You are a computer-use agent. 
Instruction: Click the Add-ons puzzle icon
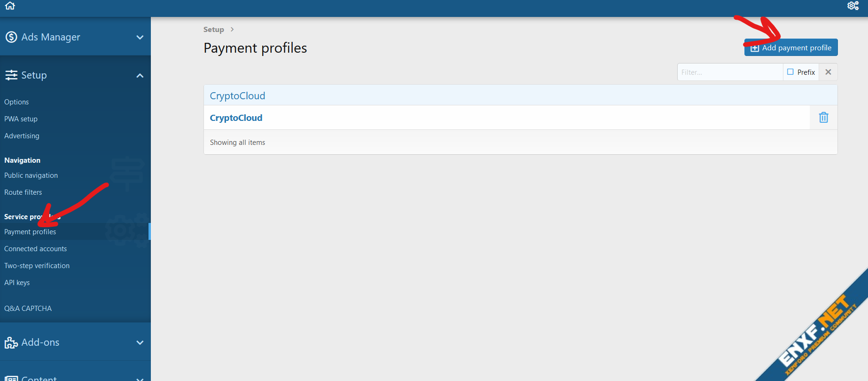pos(11,342)
